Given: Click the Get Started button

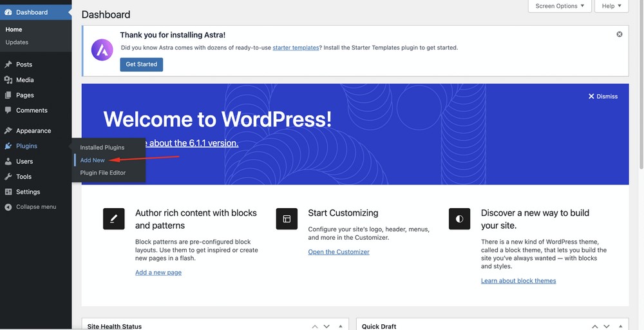Looking at the screenshot, I should (x=141, y=64).
